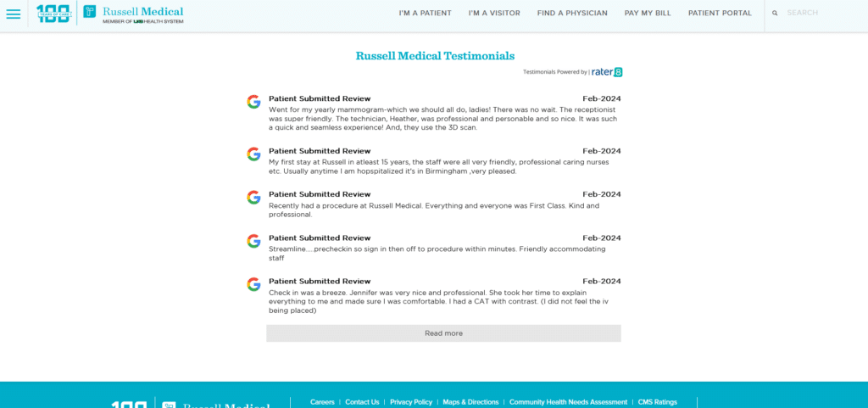Click Google icon beside 'My first stay' review

(x=253, y=154)
